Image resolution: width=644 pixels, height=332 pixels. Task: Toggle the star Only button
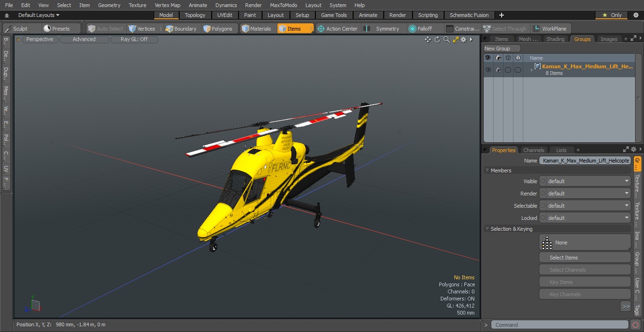[612, 15]
